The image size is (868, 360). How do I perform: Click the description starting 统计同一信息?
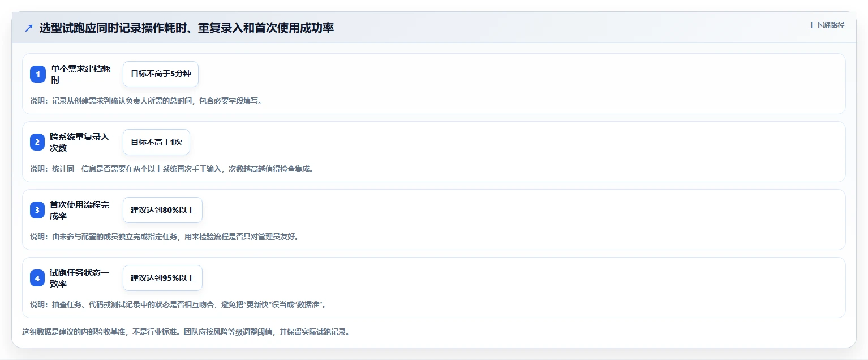click(171, 169)
